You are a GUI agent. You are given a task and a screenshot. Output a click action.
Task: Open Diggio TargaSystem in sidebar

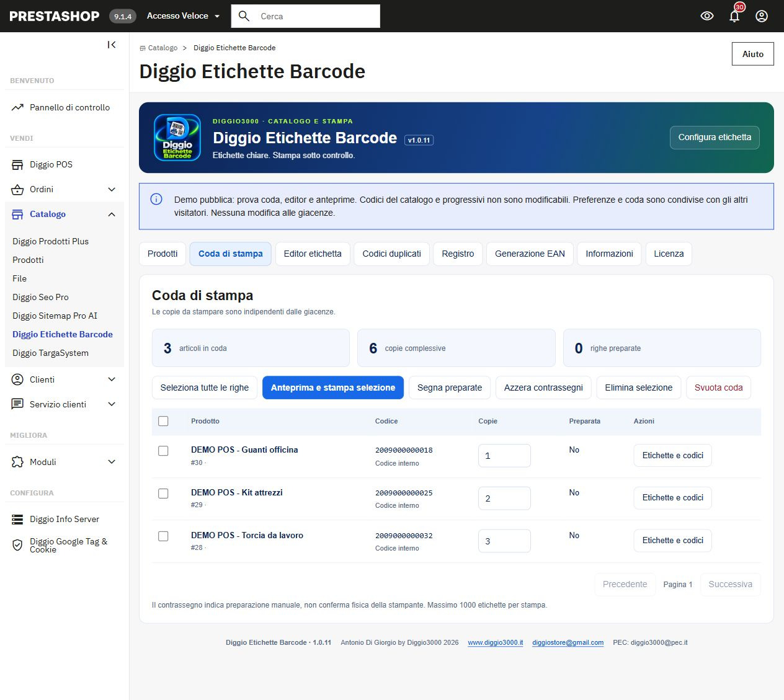[51, 353]
